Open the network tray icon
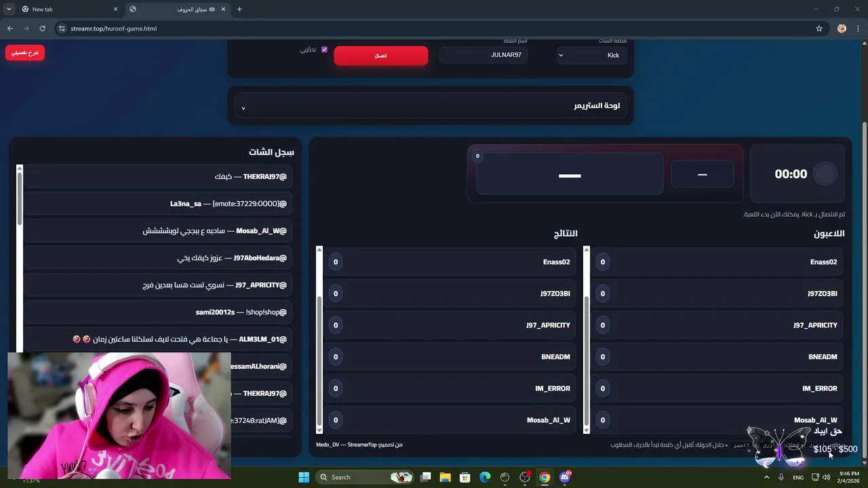Viewport: 868px width, 488px height. click(815, 477)
